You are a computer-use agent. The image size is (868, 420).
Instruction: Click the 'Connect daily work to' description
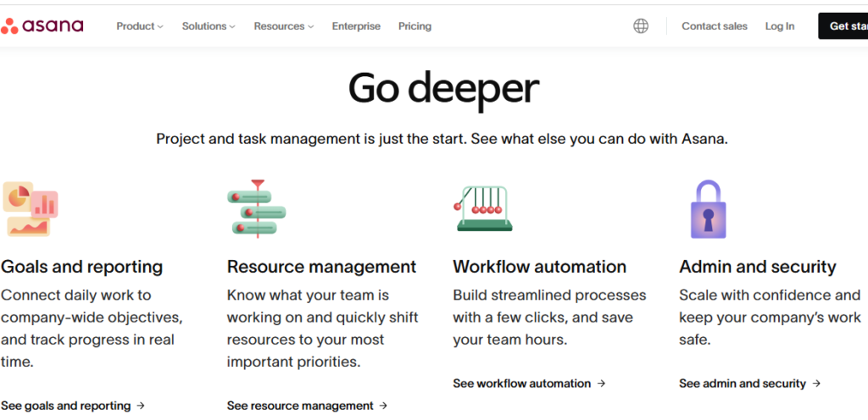click(92, 329)
